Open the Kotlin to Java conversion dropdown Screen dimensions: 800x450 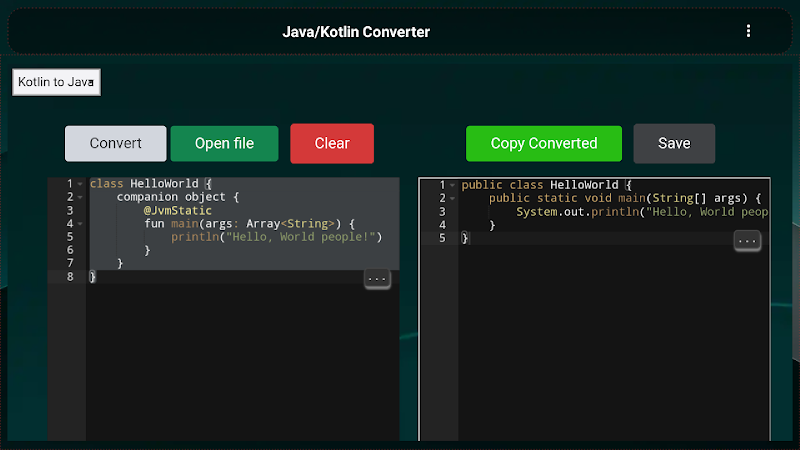pyautogui.click(x=56, y=82)
